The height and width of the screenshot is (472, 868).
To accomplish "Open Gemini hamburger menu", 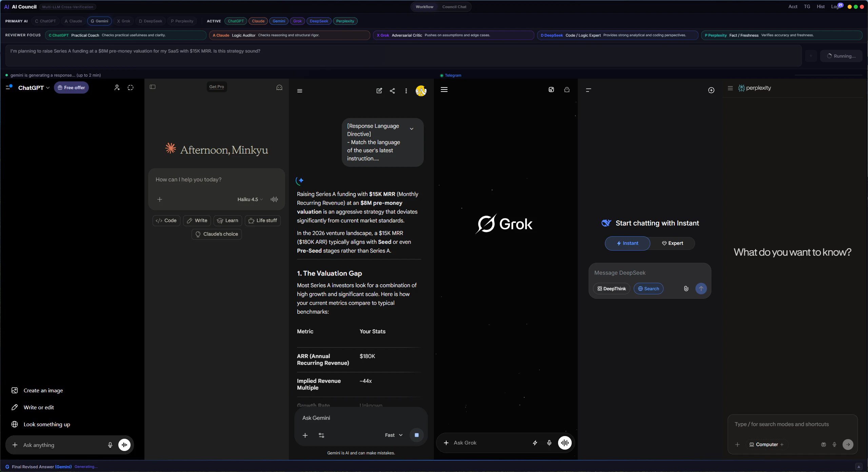I will click(x=300, y=91).
